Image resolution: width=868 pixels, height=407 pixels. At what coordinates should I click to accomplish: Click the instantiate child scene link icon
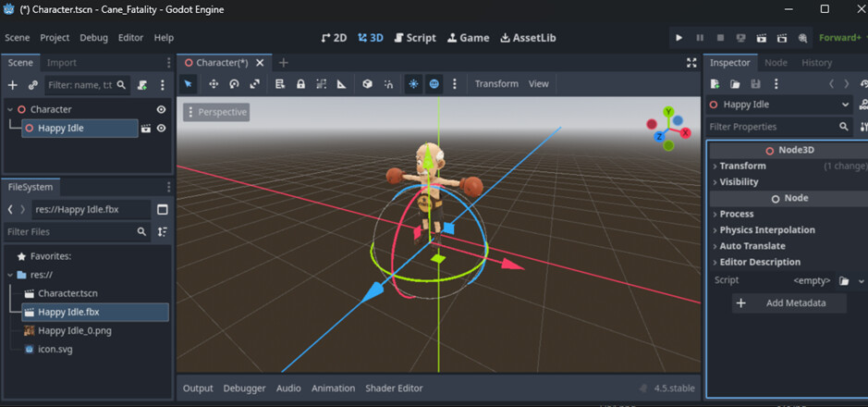[x=33, y=85]
